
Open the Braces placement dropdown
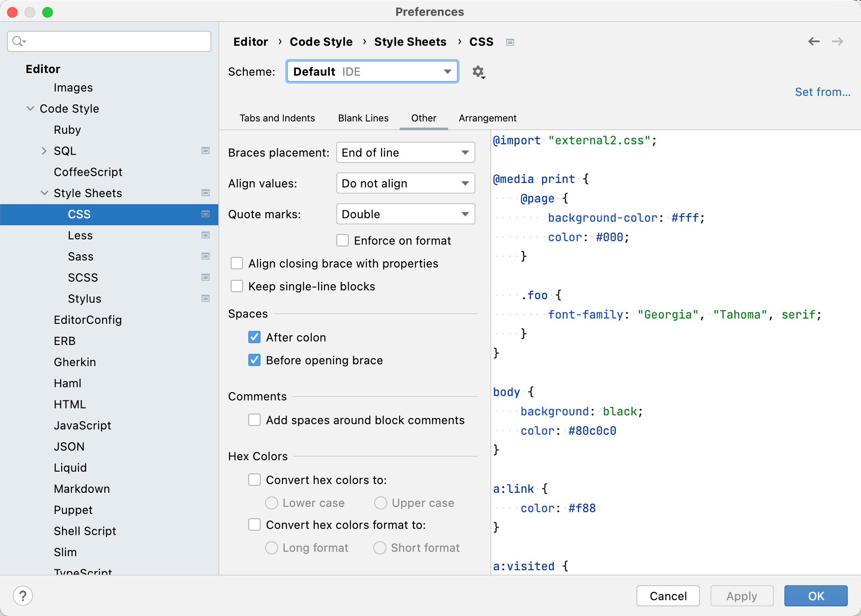405,152
